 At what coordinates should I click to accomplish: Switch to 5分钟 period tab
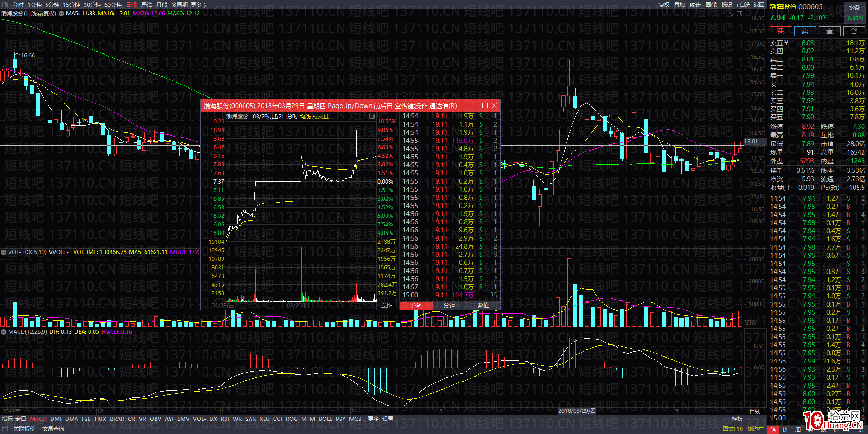52,5
